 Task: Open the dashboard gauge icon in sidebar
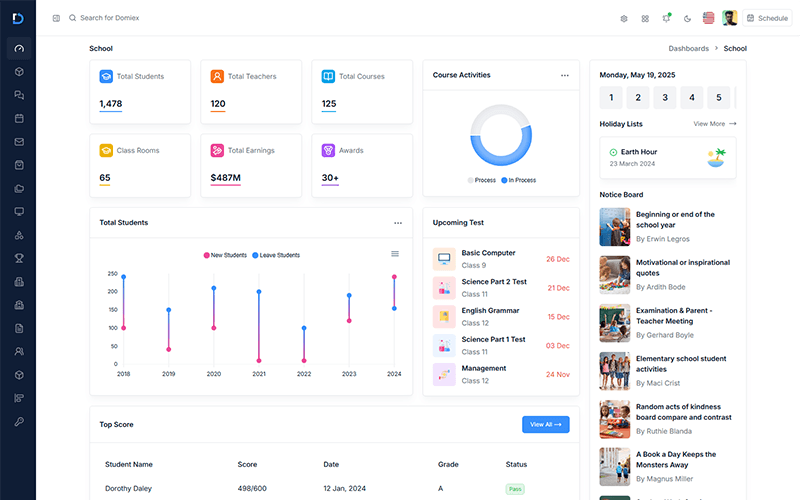click(x=19, y=48)
